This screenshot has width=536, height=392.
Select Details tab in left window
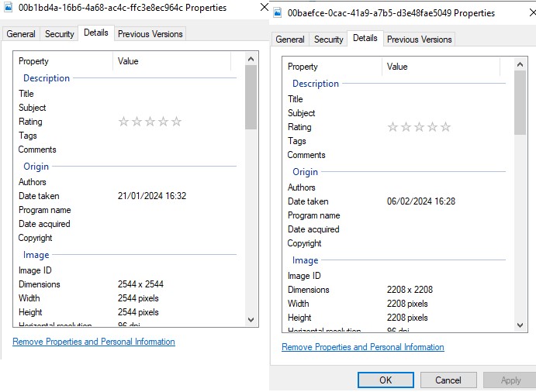click(96, 33)
